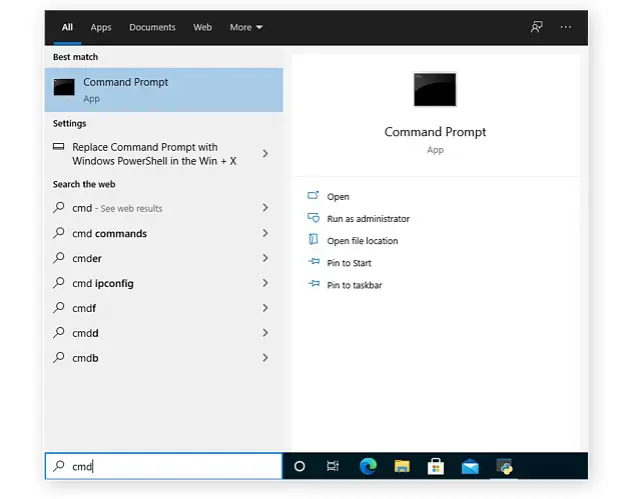Click the feedback icon in header

coord(536,27)
